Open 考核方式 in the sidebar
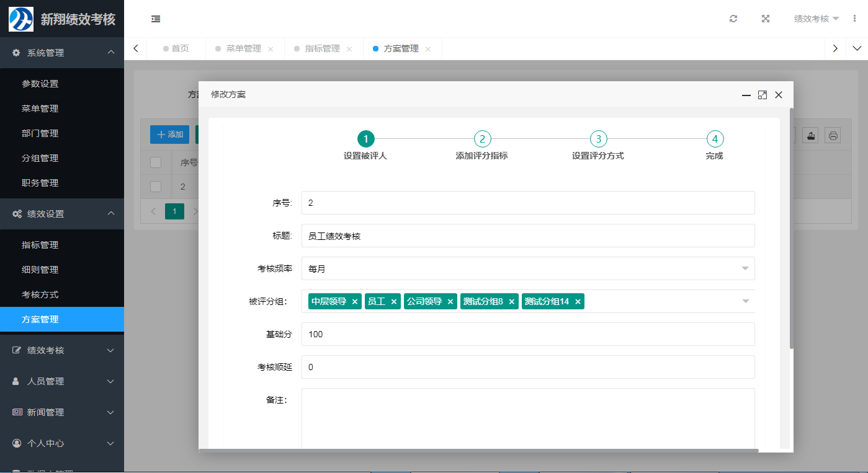This screenshot has height=473, width=868. 40,294
